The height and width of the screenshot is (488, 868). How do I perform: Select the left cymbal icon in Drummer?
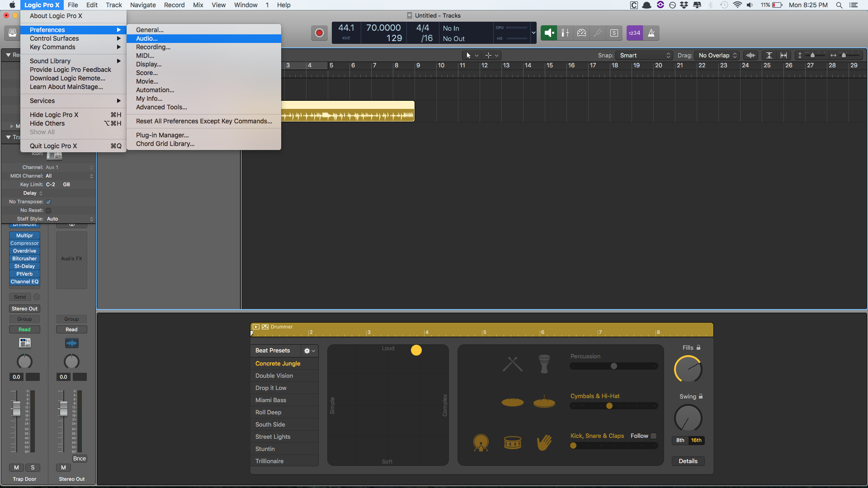click(512, 402)
